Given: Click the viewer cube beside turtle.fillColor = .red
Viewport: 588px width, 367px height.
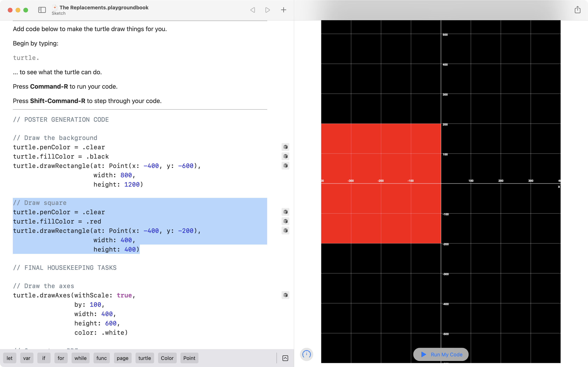Looking at the screenshot, I should click(285, 221).
